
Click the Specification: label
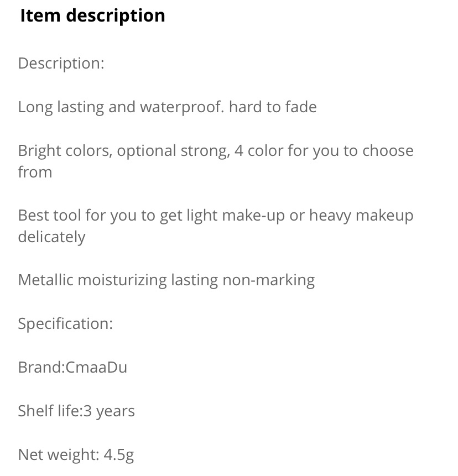point(65,324)
